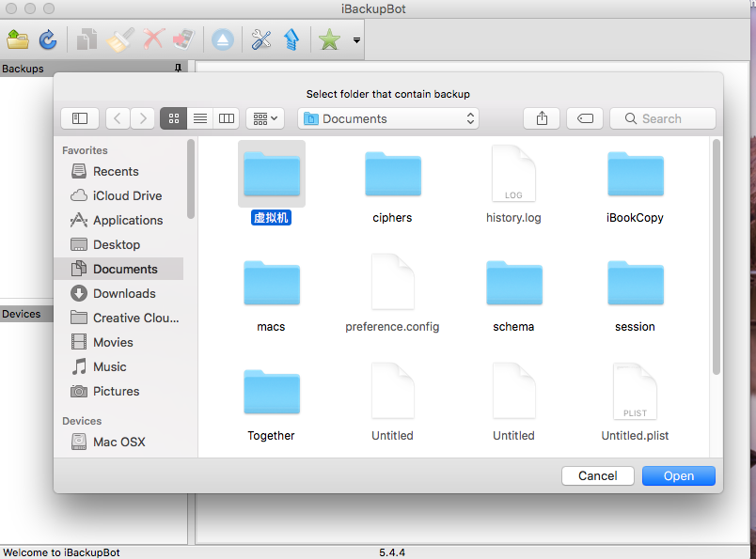Open the wrench and screwdriver tools icon

click(x=261, y=39)
